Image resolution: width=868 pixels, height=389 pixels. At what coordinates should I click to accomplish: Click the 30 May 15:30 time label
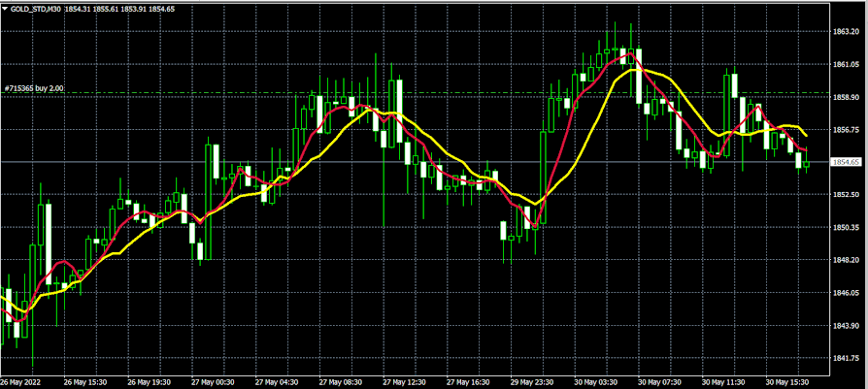point(787,382)
